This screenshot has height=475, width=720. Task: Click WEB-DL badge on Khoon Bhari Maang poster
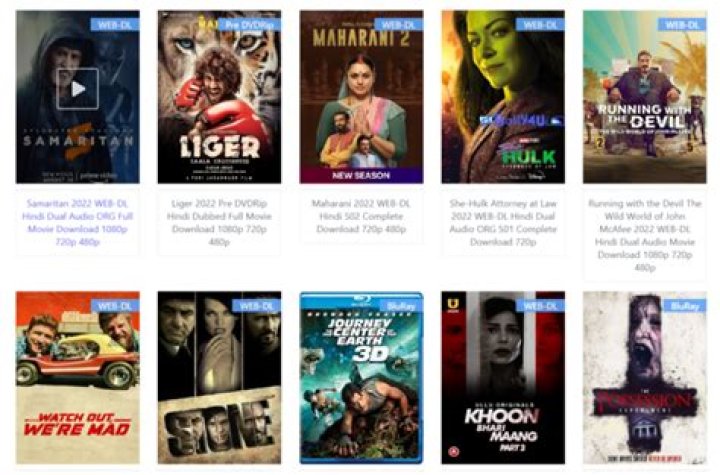tap(540, 305)
